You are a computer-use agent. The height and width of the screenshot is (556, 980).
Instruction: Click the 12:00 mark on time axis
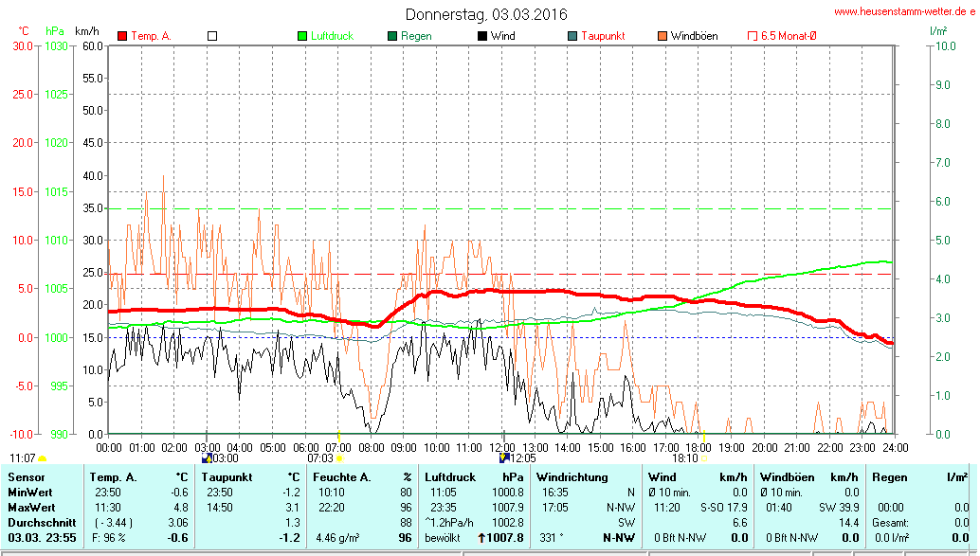[501, 446]
